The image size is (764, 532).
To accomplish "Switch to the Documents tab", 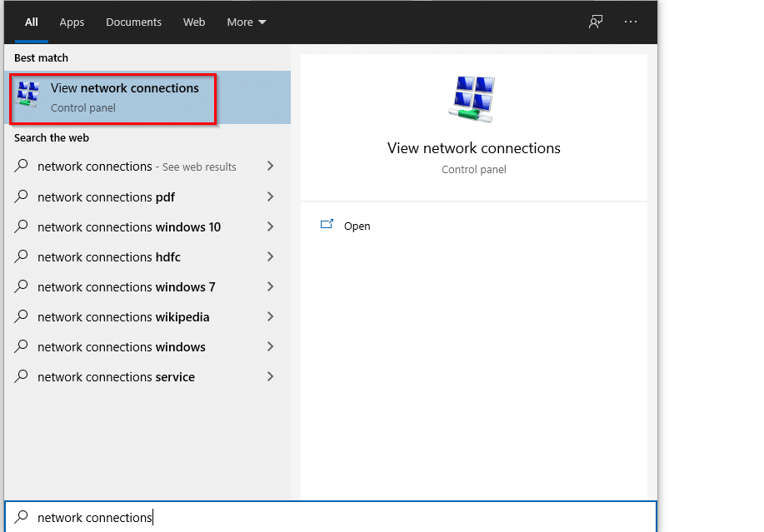I will [x=133, y=22].
